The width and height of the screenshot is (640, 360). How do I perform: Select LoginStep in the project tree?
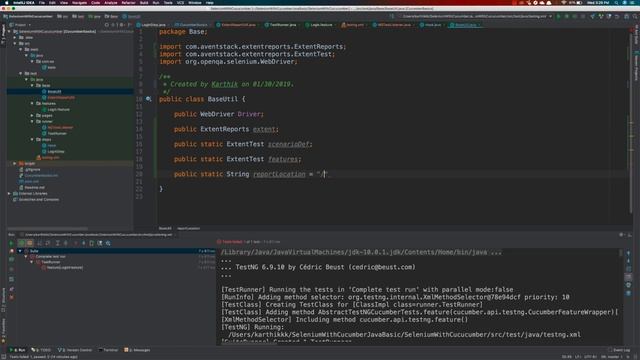(x=53, y=151)
